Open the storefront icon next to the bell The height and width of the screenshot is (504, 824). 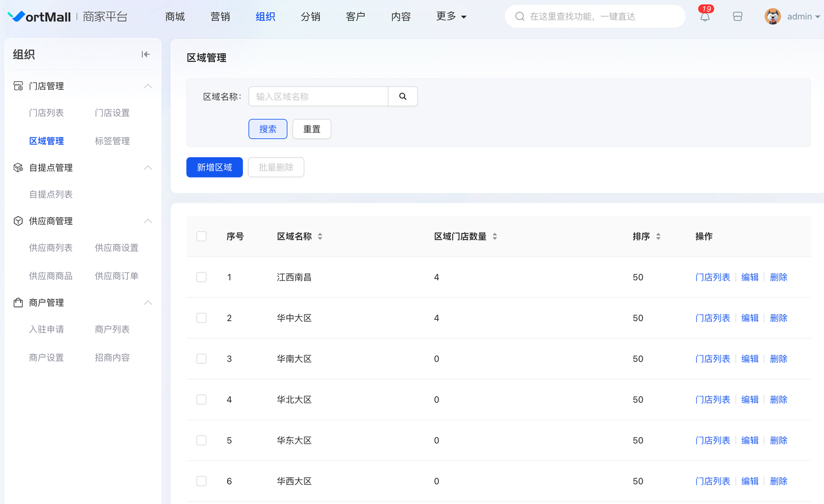point(737,17)
